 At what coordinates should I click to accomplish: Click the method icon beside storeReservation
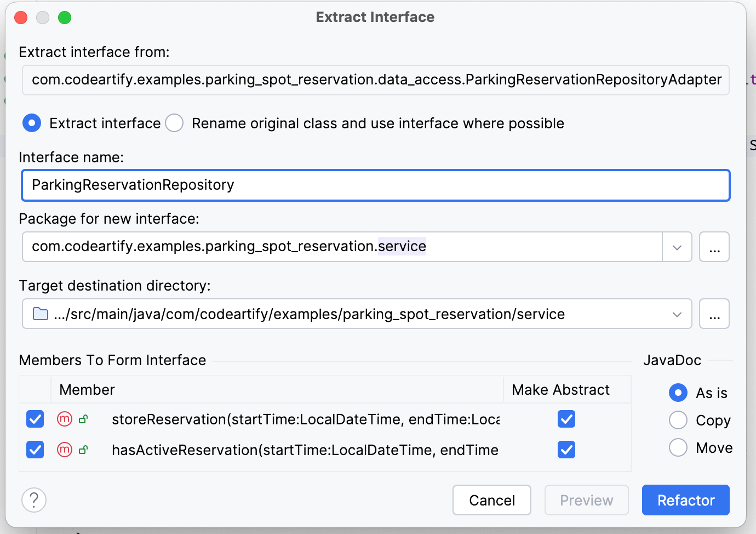point(65,419)
